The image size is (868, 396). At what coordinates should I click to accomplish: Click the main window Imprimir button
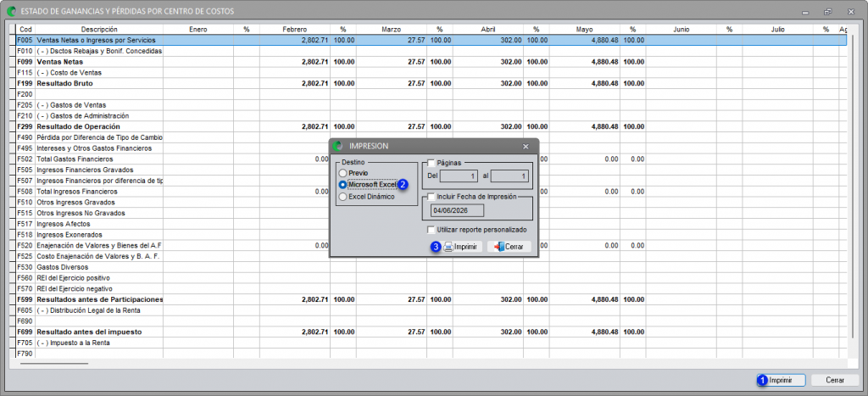pyautogui.click(x=781, y=381)
